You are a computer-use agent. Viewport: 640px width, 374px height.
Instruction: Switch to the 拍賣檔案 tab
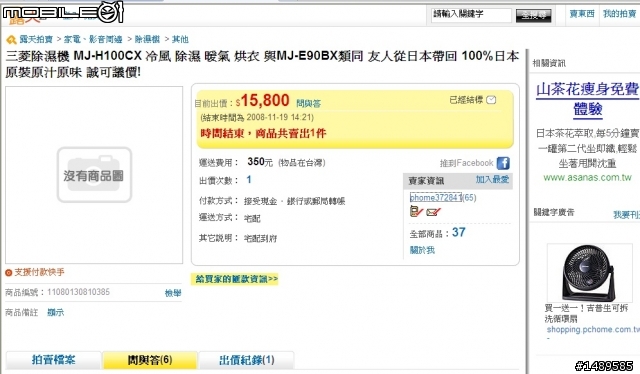[53, 360]
